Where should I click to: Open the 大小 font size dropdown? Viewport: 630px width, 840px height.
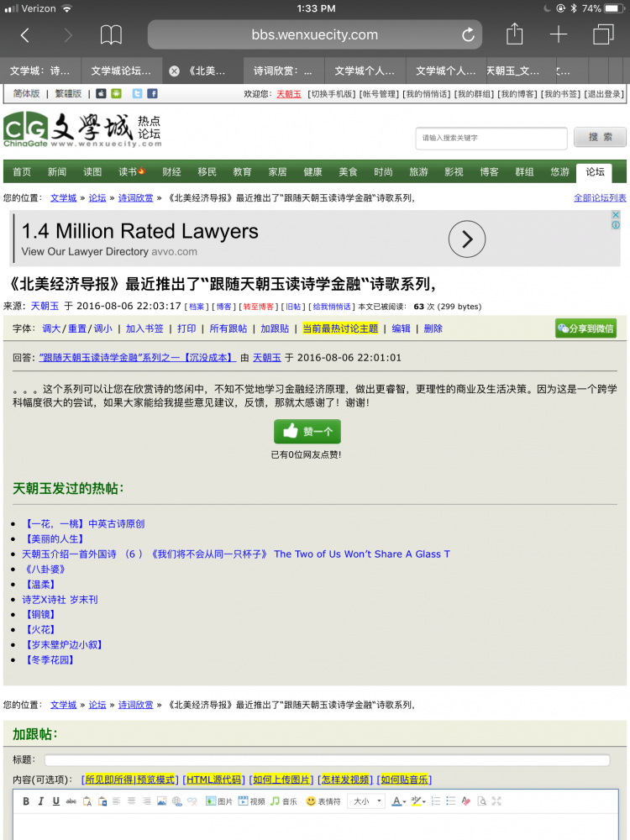tap(366, 801)
